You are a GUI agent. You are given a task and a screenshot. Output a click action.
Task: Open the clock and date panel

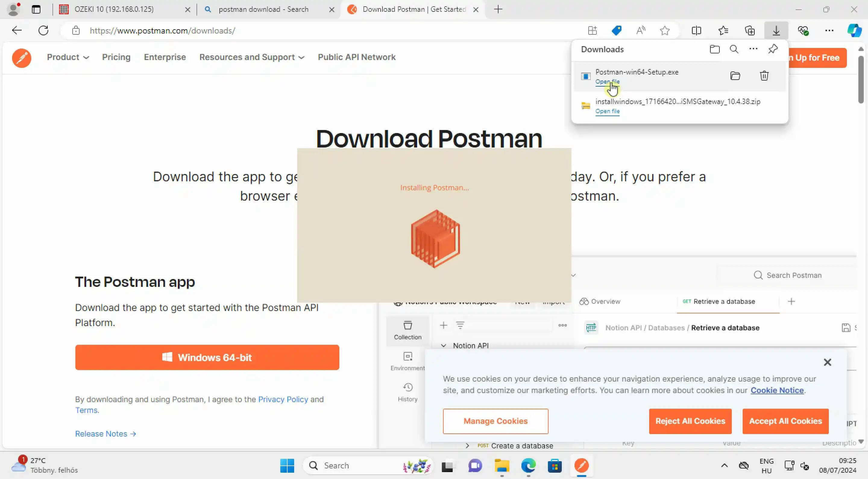coord(838,465)
